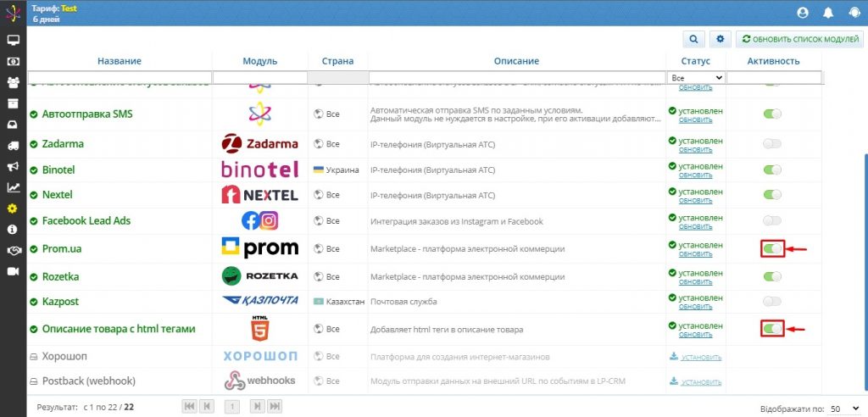Image resolution: width=868 pixels, height=417 pixels.
Task: Open the archive box sidebar icon
Action: pos(13,103)
